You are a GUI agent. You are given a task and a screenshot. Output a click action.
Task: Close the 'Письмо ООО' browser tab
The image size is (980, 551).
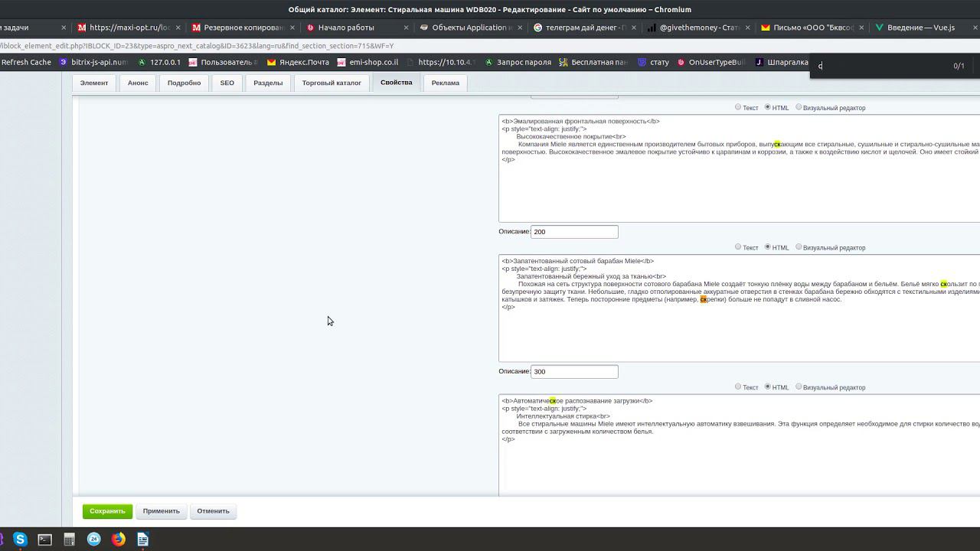click(861, 28)
